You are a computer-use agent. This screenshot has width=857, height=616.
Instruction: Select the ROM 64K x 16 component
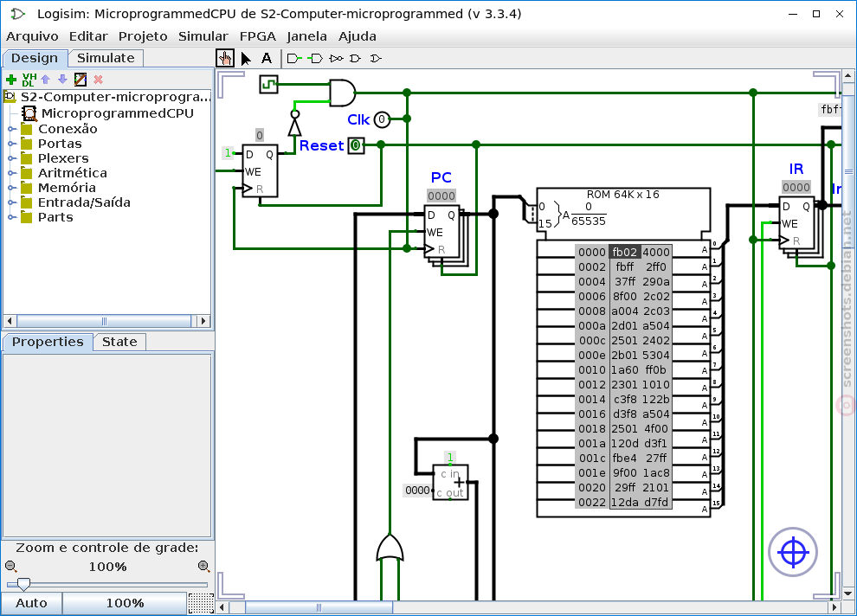click(x=623, y=352)
